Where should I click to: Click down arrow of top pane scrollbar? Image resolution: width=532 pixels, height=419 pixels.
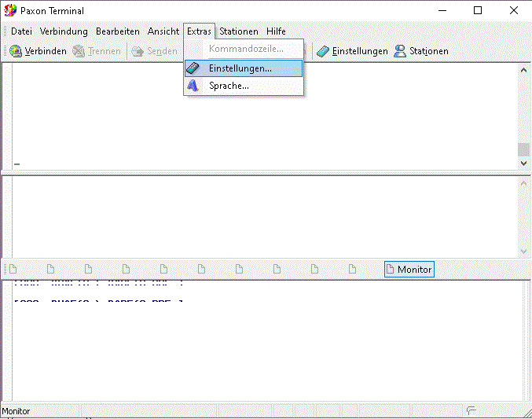click(x=523, y=164)
